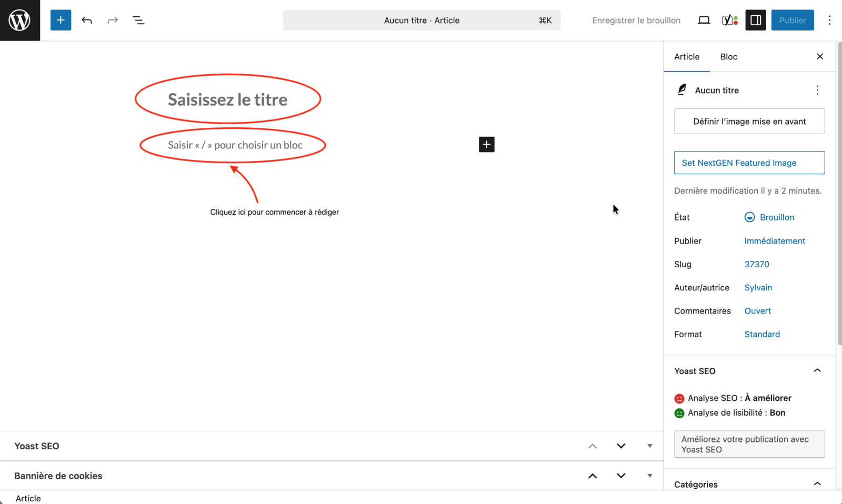
Task: Click the title field Saisissez le titre
Action: tap(227, 100)
